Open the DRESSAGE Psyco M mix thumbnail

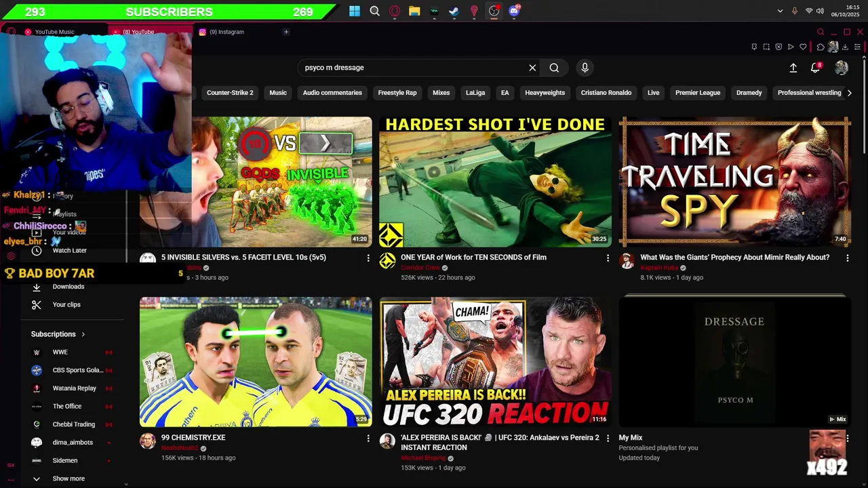pyautogui.click(x=735, y=362)
